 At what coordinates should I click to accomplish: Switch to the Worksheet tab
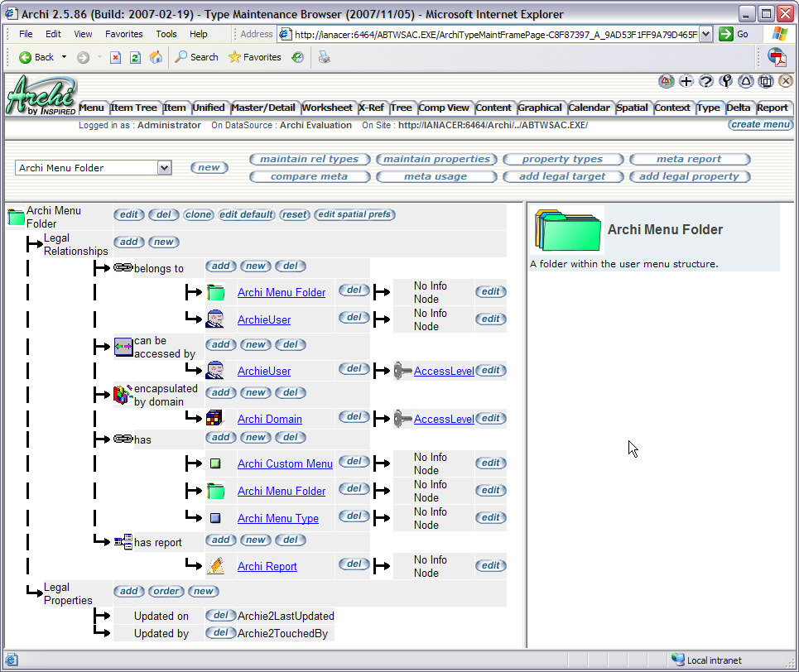(x=326, y=108)
